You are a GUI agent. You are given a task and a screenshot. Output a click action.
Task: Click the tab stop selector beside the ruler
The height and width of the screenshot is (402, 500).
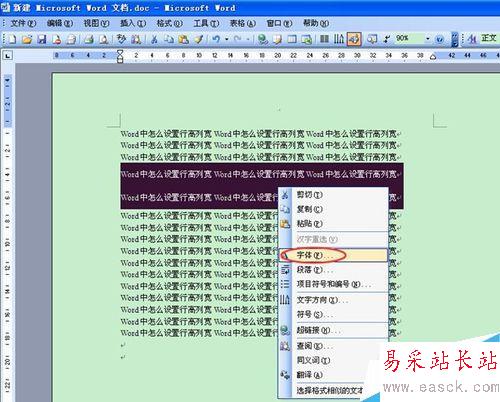pyautogui.click(x=7, y=55)
